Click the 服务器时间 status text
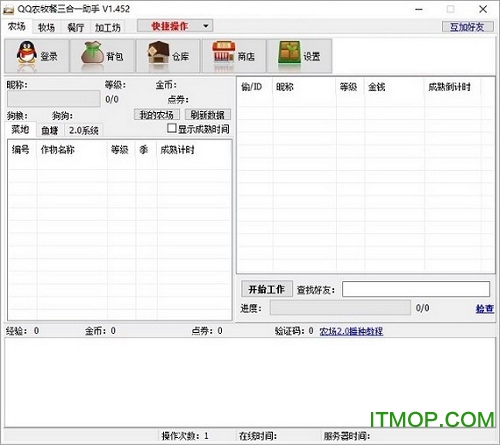500x445 pixels. click(x=347, y=436)
